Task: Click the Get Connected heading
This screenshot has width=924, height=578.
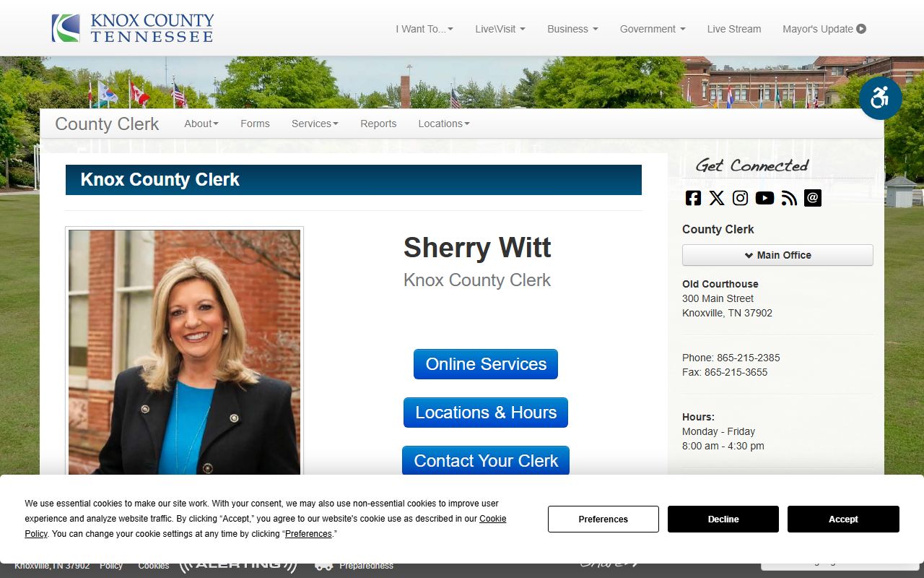Action: point(752,165)
